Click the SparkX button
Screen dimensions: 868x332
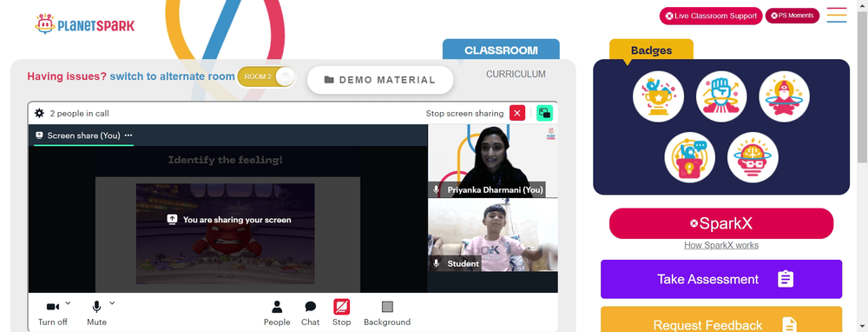tap(721, 223)
